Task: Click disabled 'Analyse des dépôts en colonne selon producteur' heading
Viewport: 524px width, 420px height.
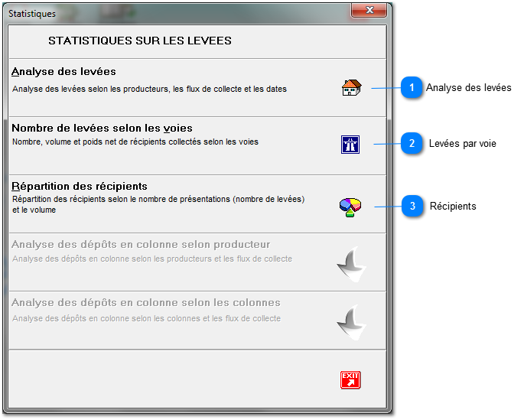Action: point(141,245)
